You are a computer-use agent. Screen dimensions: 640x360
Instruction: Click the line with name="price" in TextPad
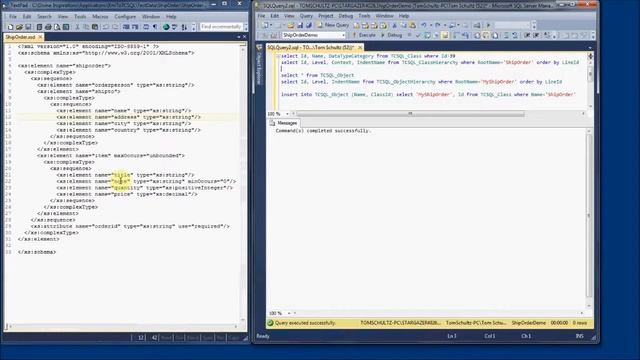tap(127, 194)
